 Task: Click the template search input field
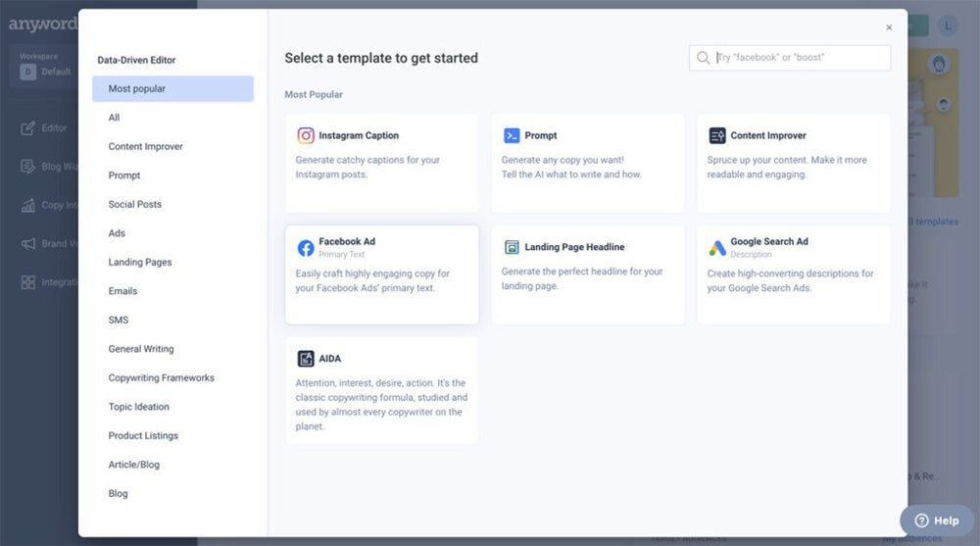click(x=790, y=58)
